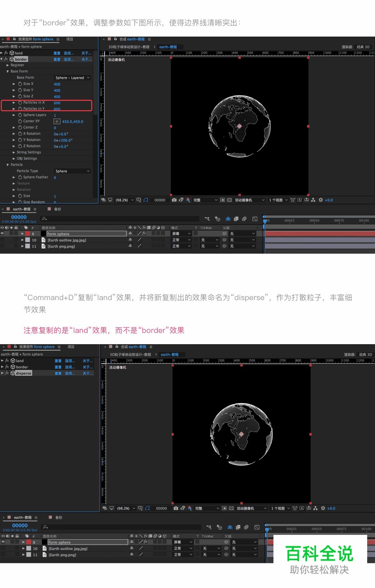Click the motion blur icon in upper timeline
Screen dimensions: 375x588
(x=244, y=219)
